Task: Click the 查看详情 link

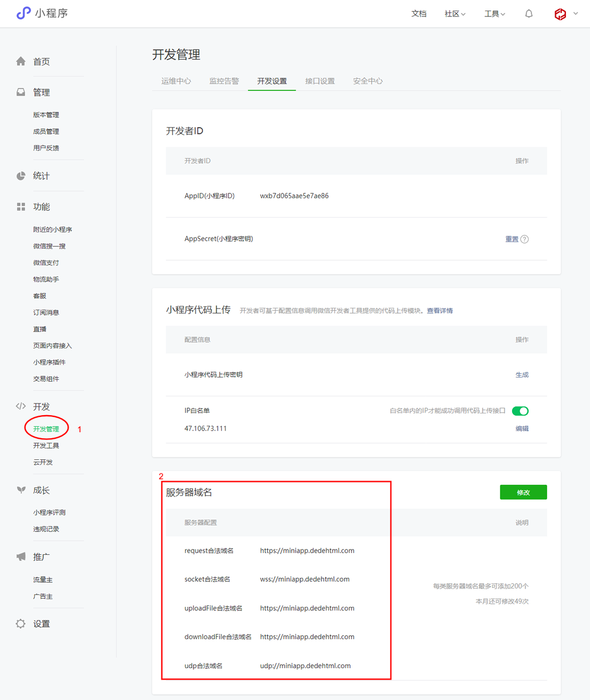Action: pos(440,310)
